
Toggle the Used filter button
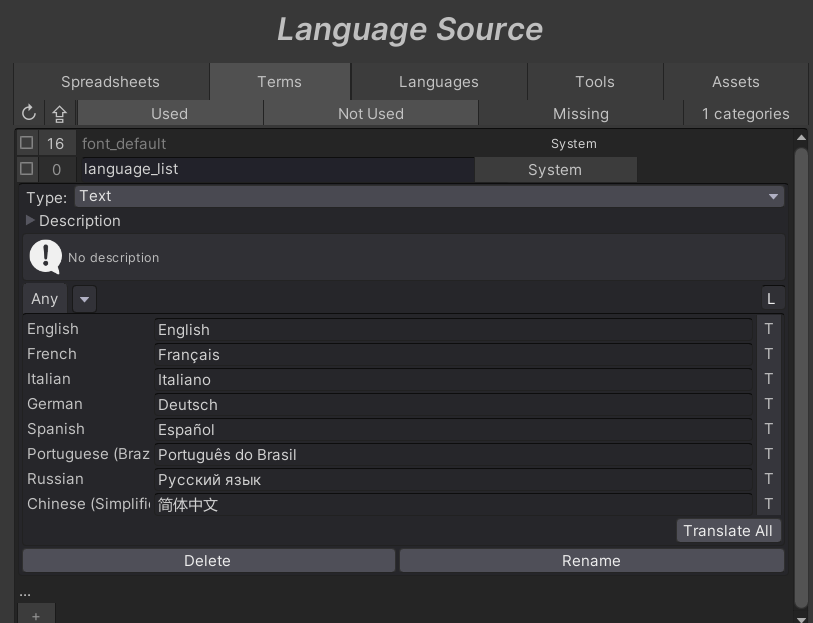(169, 113)
